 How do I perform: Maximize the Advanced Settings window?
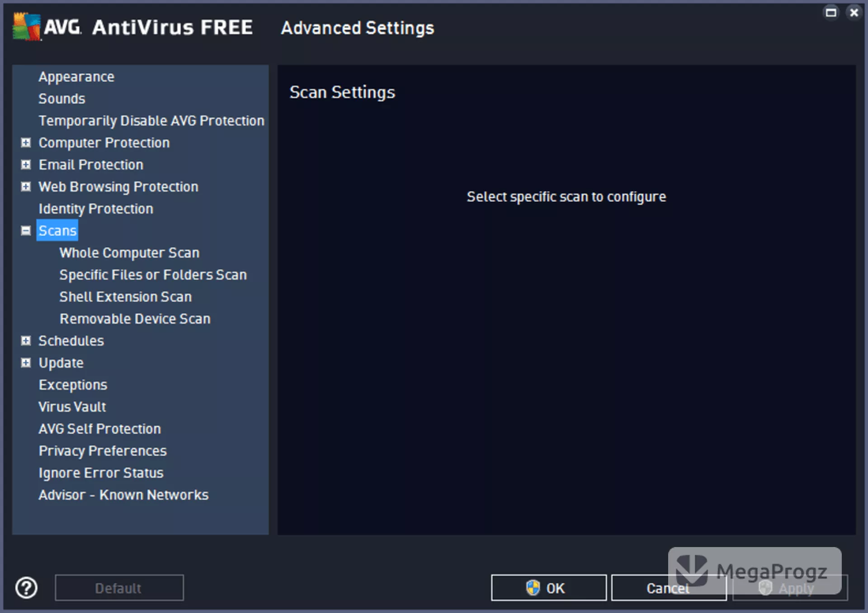point(831,13)
